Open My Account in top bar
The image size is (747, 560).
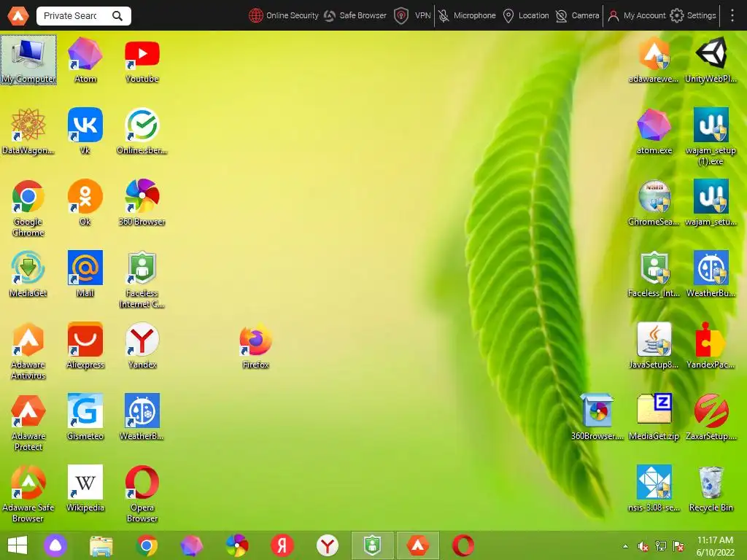[x=636, y=16]
